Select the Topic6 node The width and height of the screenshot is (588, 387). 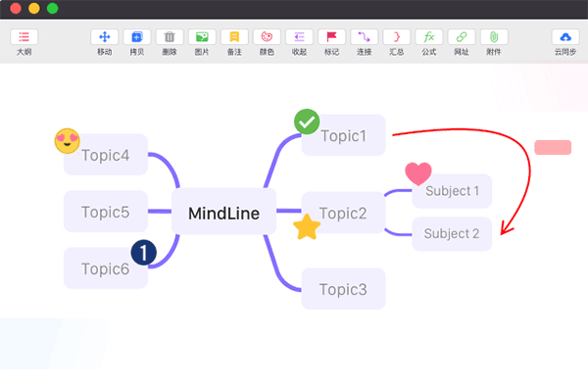(x=106, y=268)
